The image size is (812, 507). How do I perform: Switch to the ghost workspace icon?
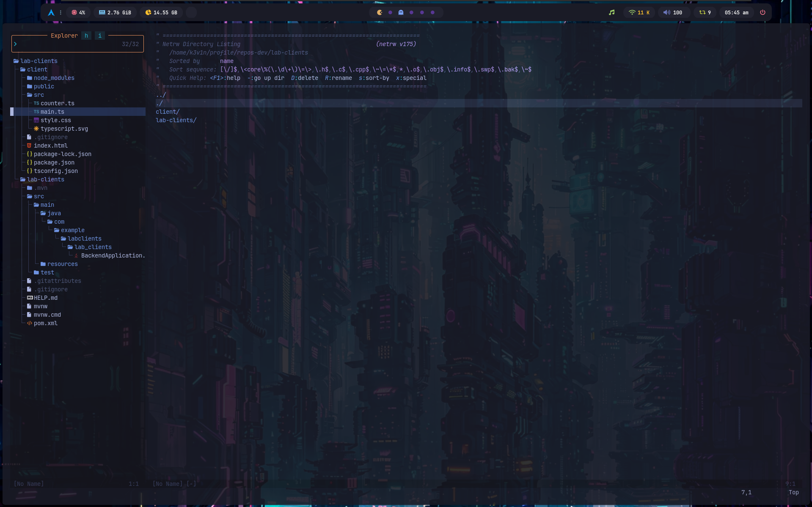[401, 13]
